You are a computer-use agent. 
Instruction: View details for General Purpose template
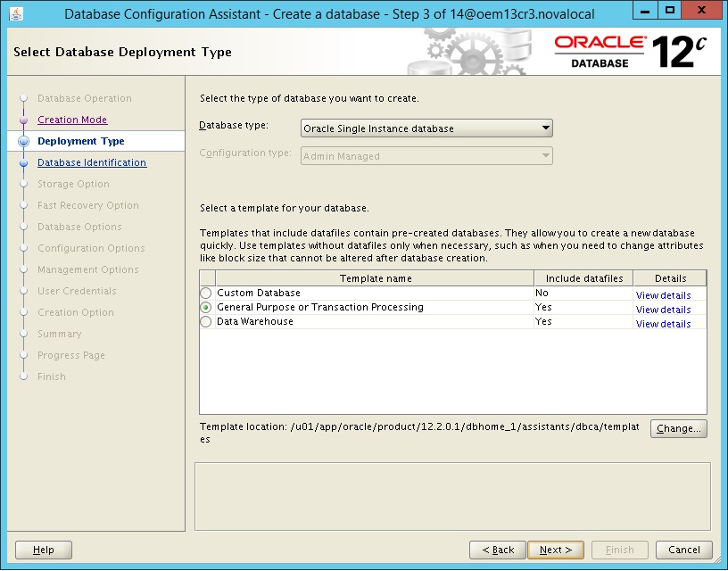tap(663, 310)
